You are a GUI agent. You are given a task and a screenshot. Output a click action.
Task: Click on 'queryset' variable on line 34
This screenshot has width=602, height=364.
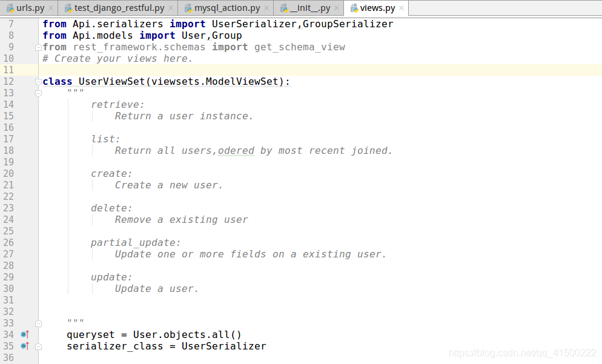point(91,335)
